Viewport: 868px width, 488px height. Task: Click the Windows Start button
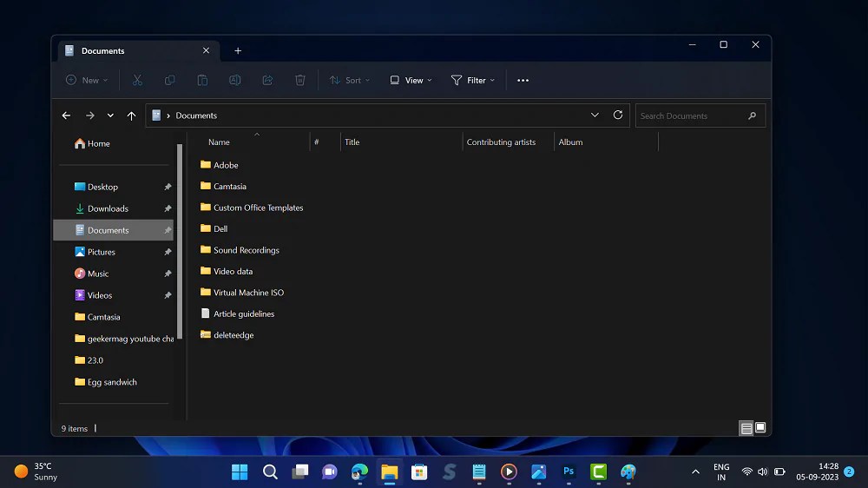click(240, 472)
